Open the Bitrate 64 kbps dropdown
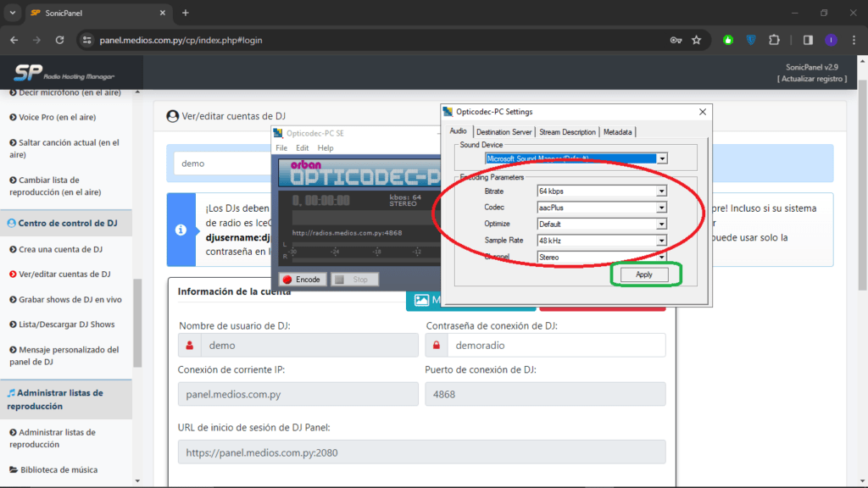Screen dimensions: 868x488 [x=661, y=191]
